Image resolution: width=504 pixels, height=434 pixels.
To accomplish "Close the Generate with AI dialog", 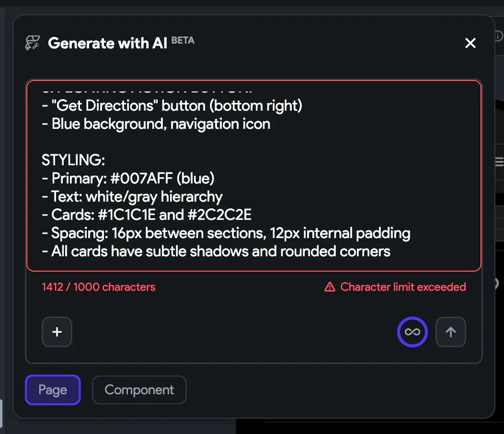I will [x=470, y=43].
